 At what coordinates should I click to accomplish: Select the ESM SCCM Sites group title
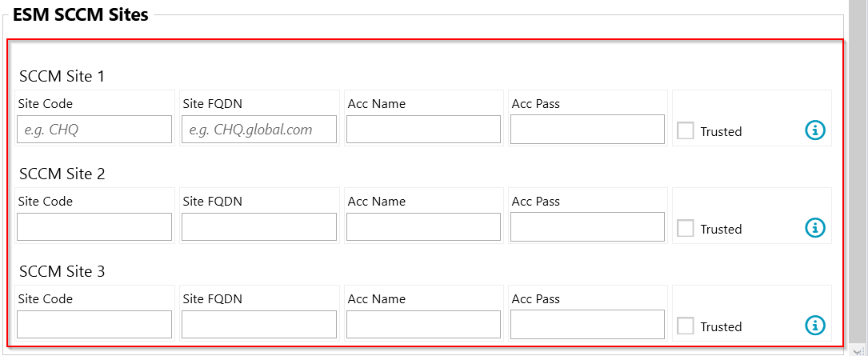click(80, 14)
